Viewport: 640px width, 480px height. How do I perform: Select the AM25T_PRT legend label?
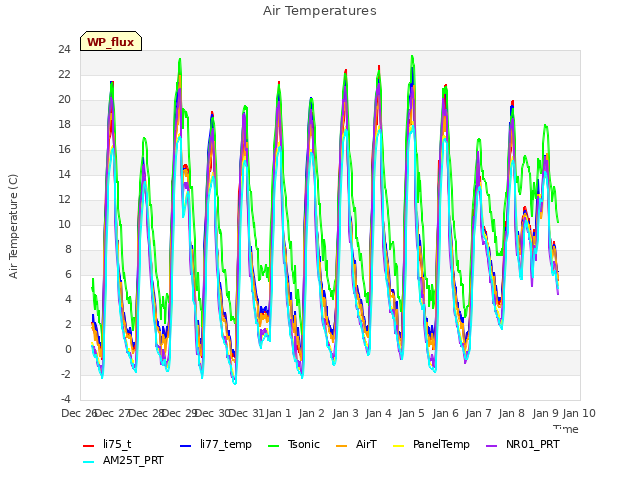(133, 460)
